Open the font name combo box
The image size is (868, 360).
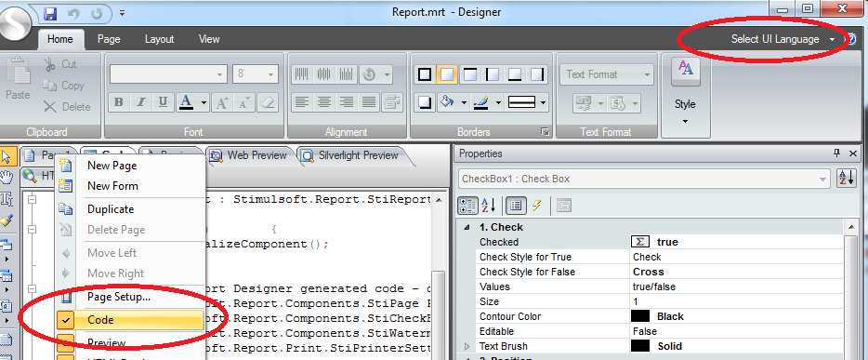coord(168,74)
